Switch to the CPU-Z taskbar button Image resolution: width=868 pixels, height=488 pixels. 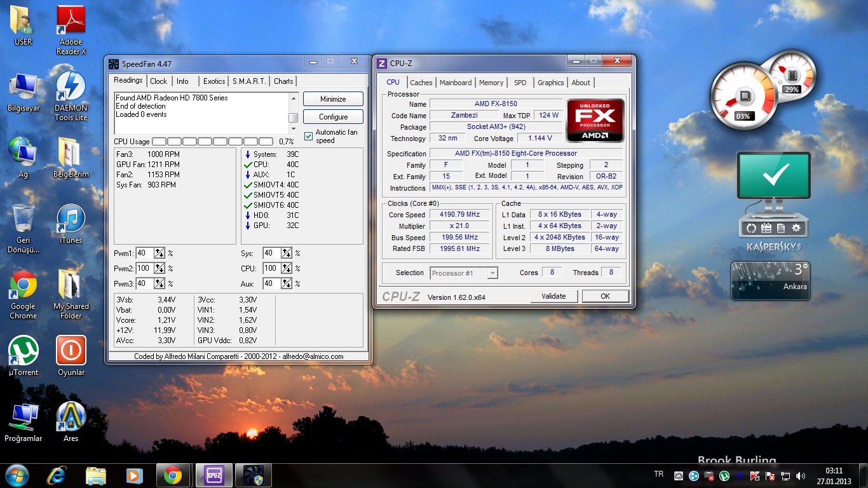213,475
